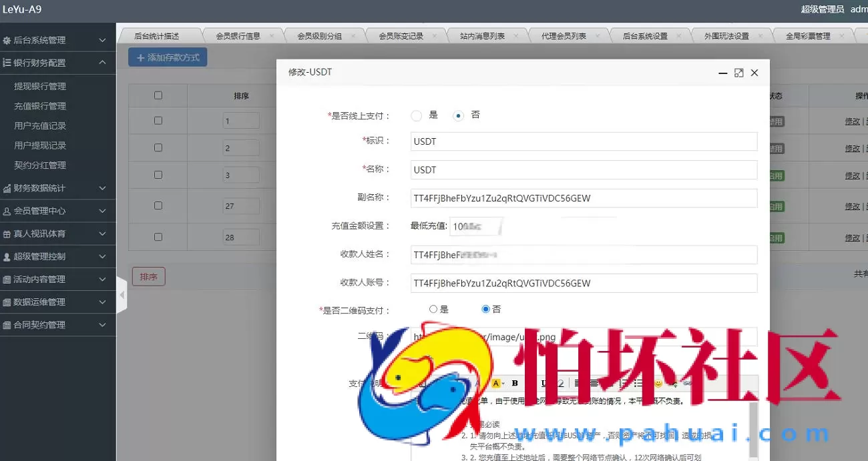Viewport: 868px width, 461px height.
Task: Select 是 for 是否二维码支付
Action: click(x=433, y=309)
